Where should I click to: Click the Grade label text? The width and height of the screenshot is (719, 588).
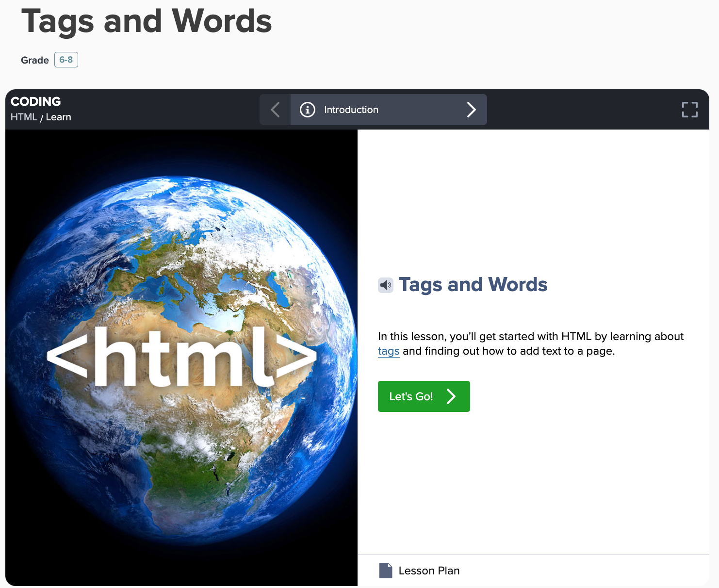(x=35, y=60)
